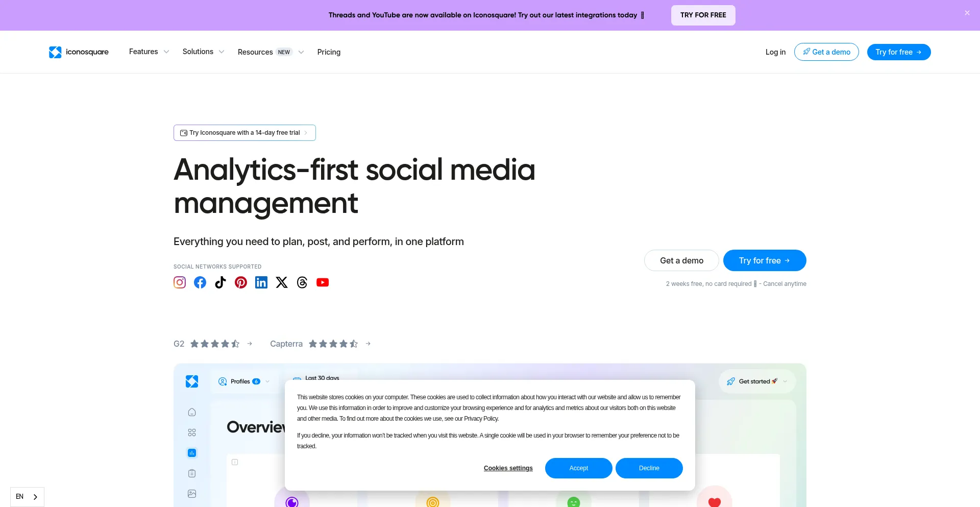This screenshot has height=507, width=980.
Task: Click the X (Twitter) icon
Action: point(282,282)
